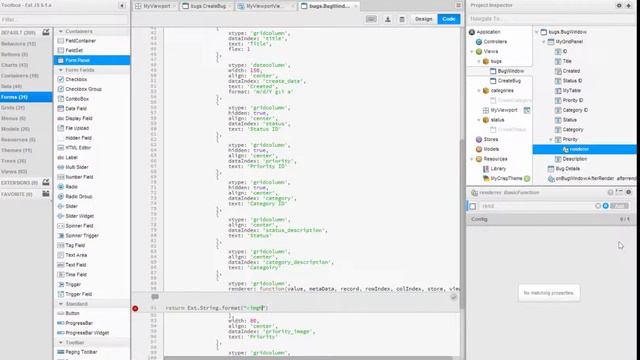Collapse the categories folder in inspector
This screenshot has height=360, width=640.
click(x=479, y=91)
